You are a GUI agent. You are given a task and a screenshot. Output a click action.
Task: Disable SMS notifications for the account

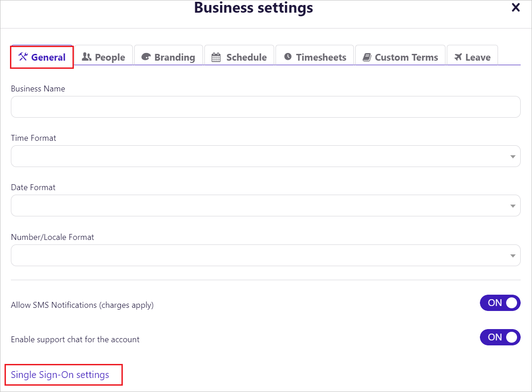point(500,303)
